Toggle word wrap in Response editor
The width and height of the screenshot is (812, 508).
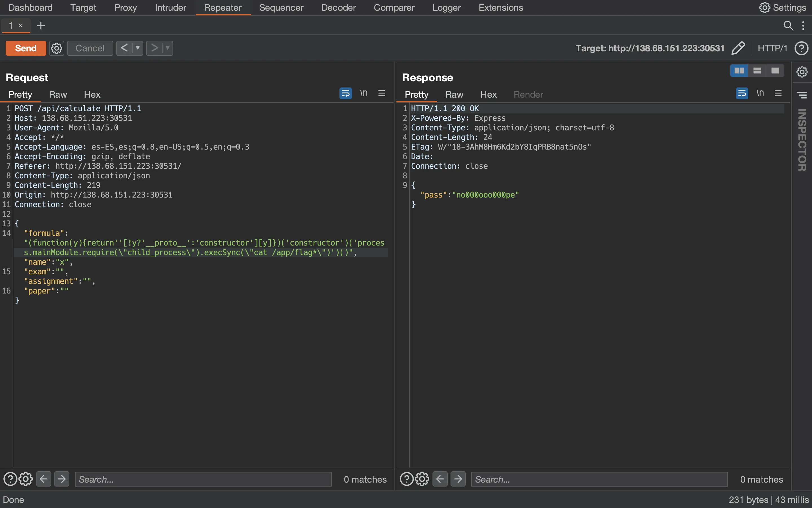742,93
